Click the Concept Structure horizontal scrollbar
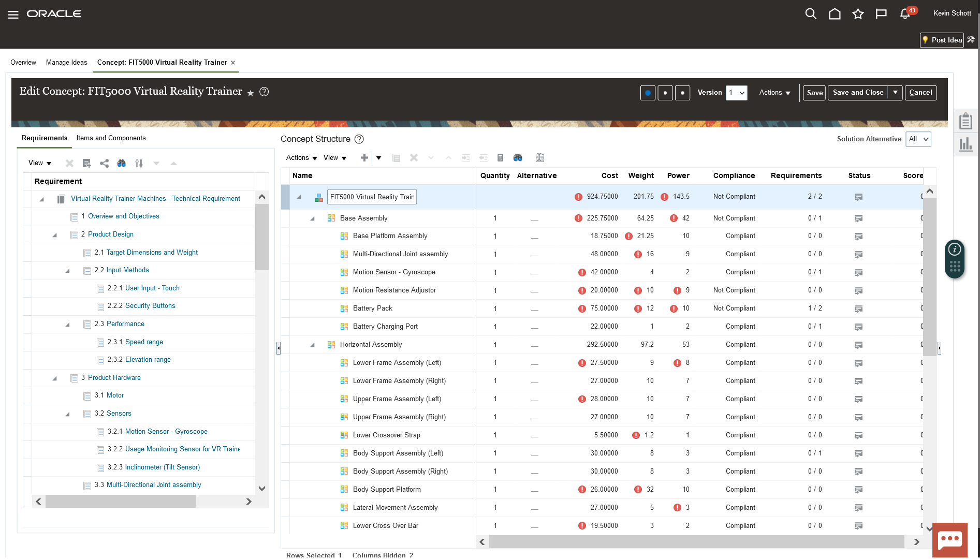 [x=696, y=542]
